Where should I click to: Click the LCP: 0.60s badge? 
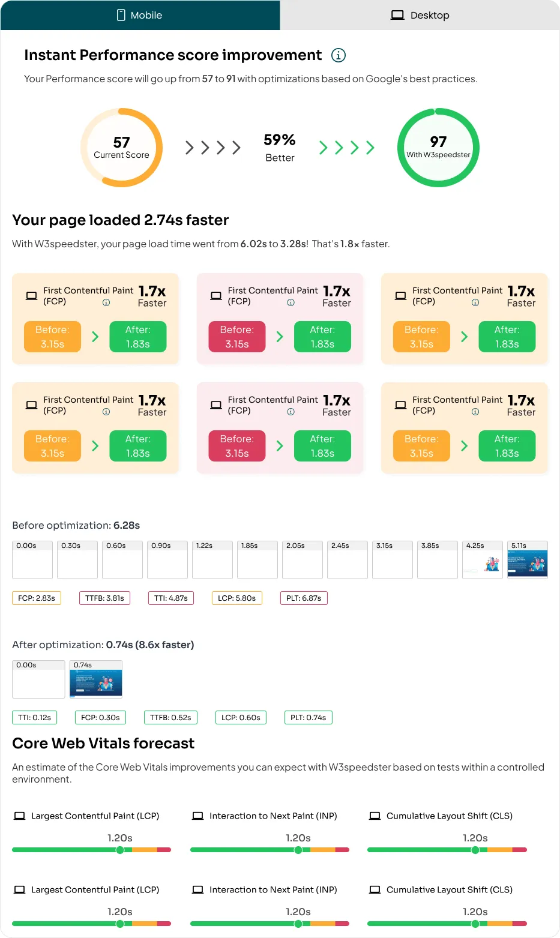[x=241, y=717]
